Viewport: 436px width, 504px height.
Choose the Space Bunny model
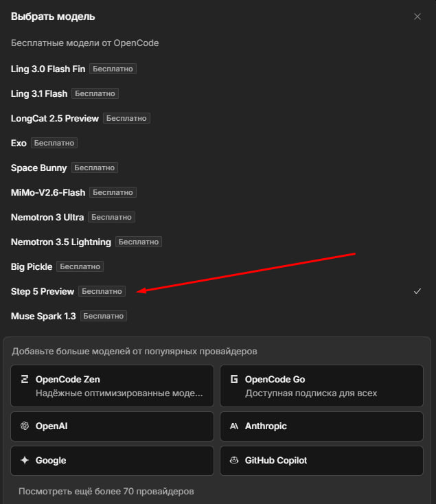click(216, 168)
